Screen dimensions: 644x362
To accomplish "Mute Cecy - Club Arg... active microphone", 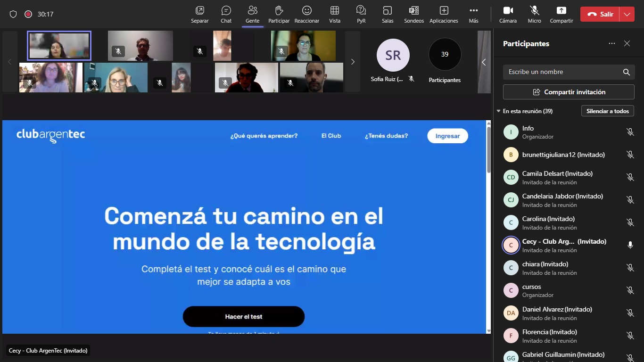I will (630, 245).
